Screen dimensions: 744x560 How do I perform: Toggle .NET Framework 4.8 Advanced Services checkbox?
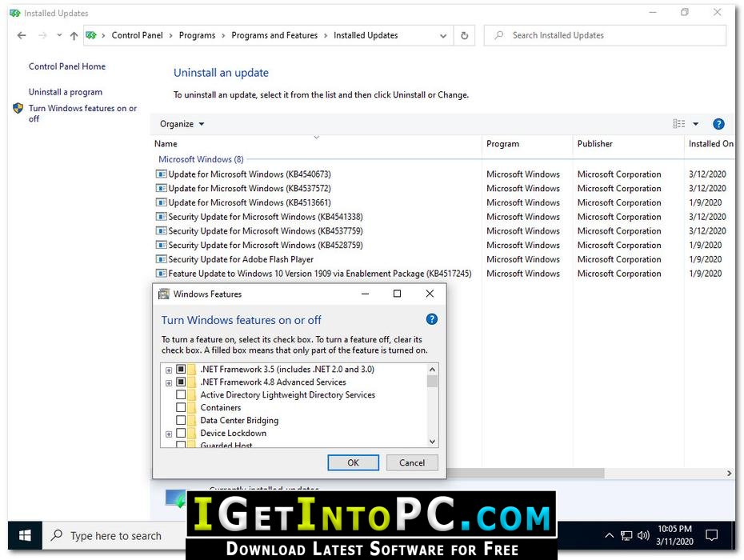point(181,382)
